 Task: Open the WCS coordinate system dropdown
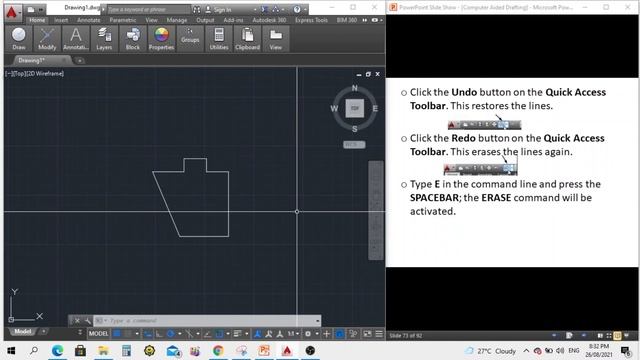pyautogui.click(x=354, y=144)
